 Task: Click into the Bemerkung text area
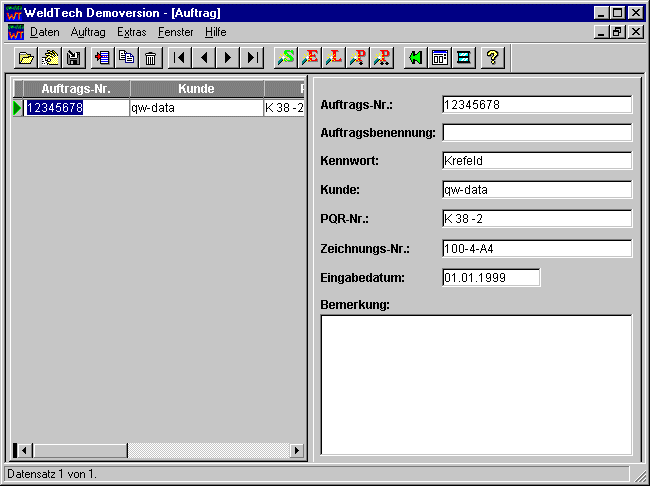pyautogui.click(x=476, y=384)
